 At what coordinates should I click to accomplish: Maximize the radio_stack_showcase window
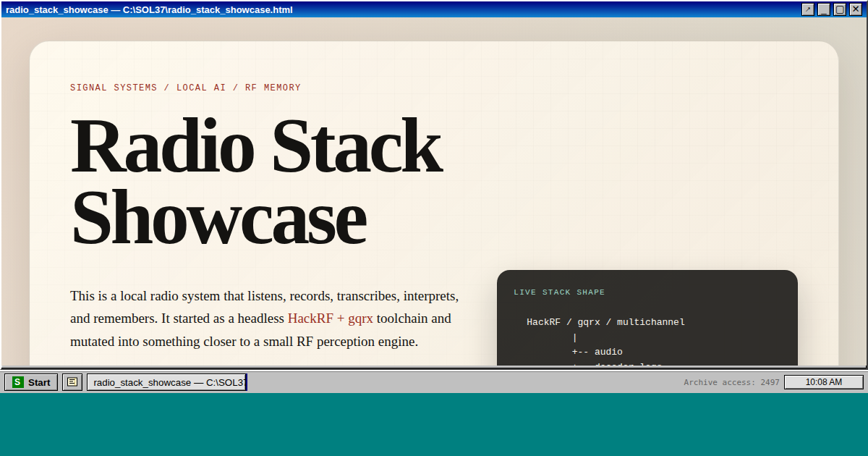(x=840, y=9)
